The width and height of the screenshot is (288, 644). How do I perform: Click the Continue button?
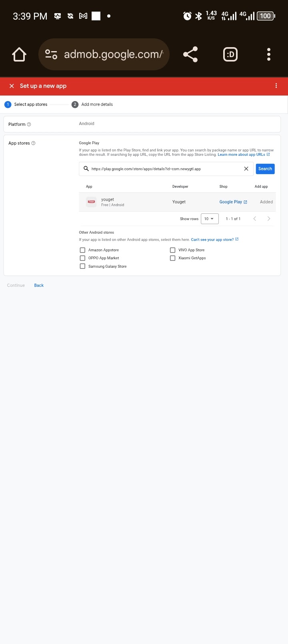16,285
